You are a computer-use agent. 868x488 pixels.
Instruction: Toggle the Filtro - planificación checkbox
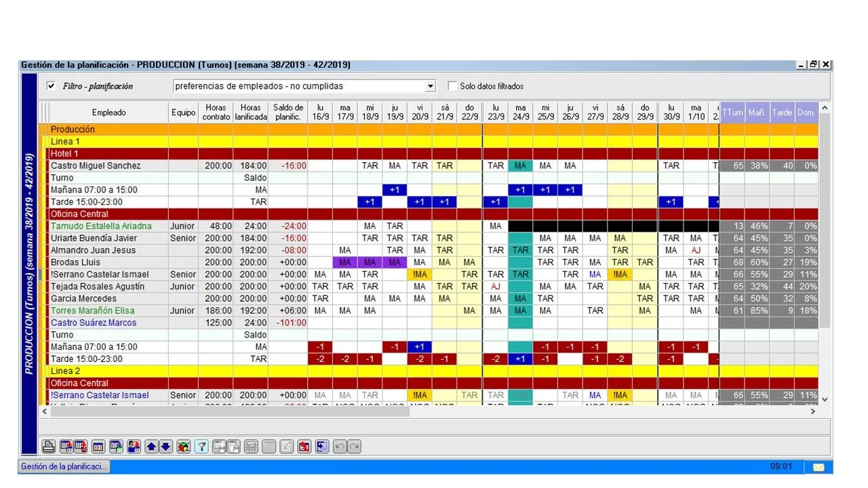pyautogui.click(x=51, y=86)
